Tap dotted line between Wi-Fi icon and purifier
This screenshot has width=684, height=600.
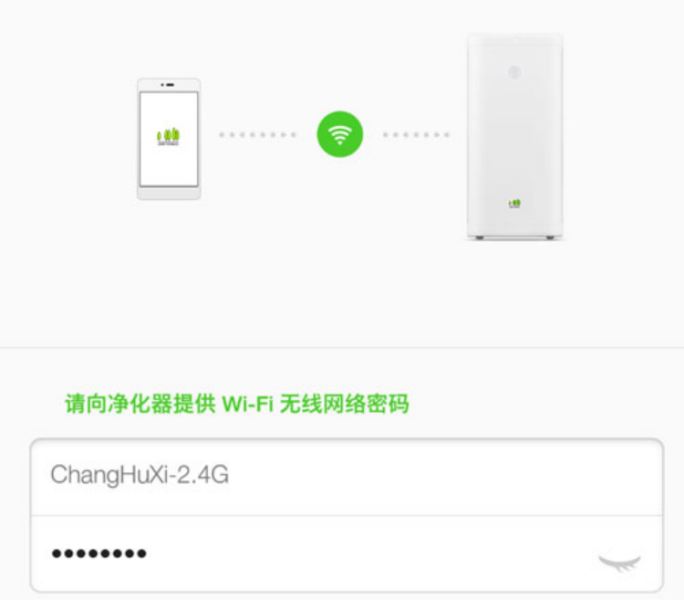coord(416,135)
